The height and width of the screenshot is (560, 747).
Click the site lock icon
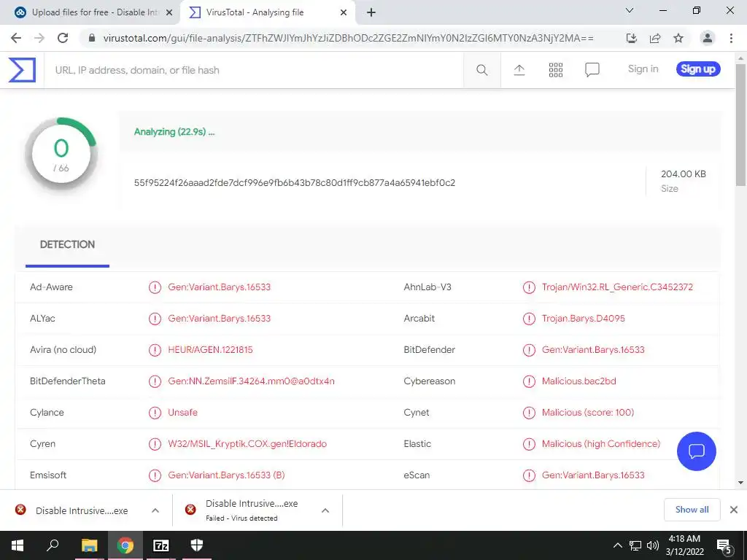click(x=92, y=38)
